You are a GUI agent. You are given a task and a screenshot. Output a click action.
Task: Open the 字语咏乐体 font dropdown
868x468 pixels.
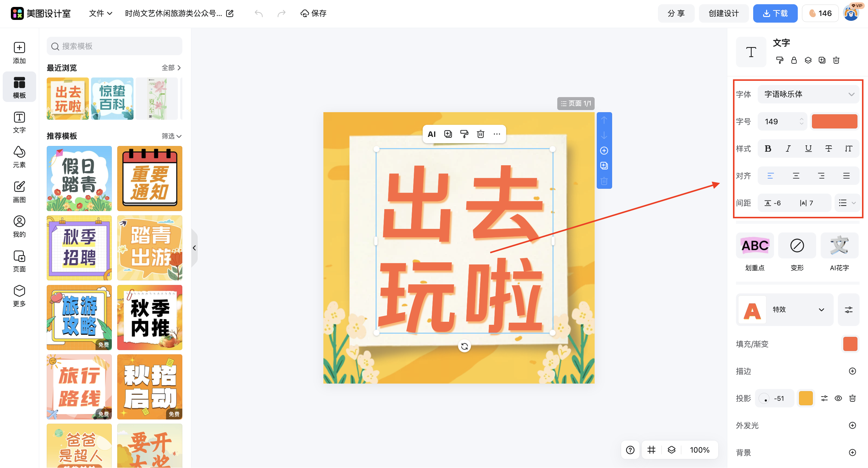pos(808,94)
